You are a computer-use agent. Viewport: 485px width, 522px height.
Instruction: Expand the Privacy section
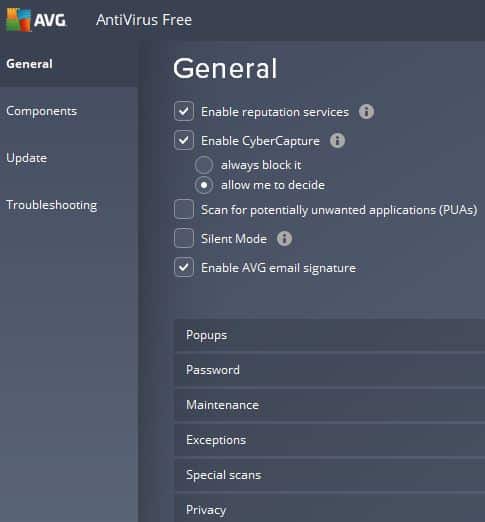pyautogui.click(x=330, y=509)
